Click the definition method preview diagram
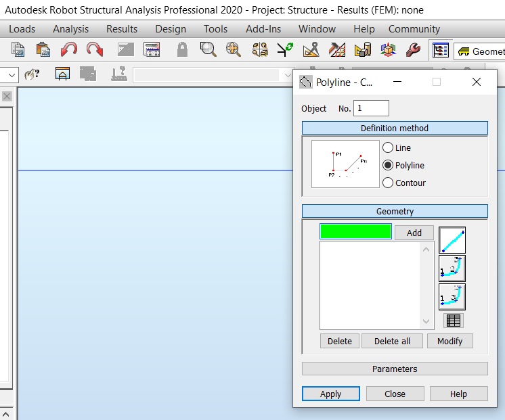Viewport: 505px width, 420px height. [x=345, y=164]
